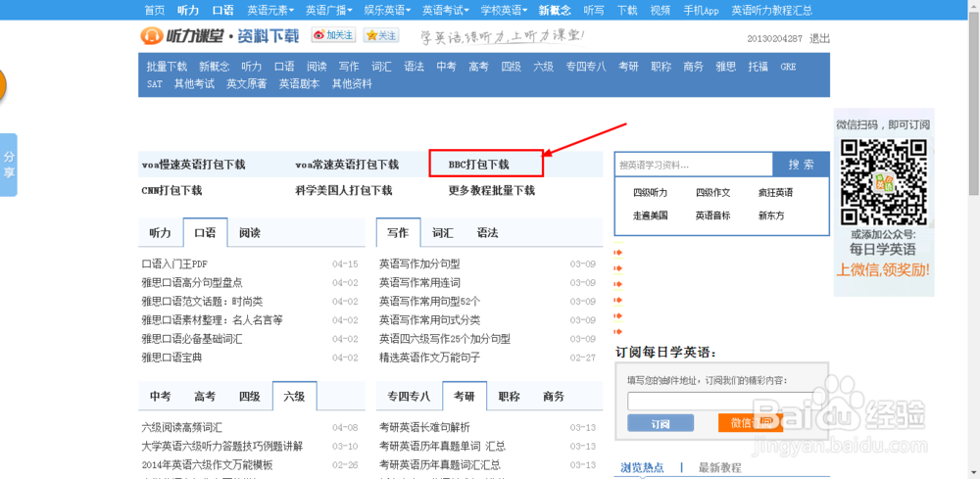Open 视频 in top navigation
Screen dimensions: 980x479
[660, 10]
